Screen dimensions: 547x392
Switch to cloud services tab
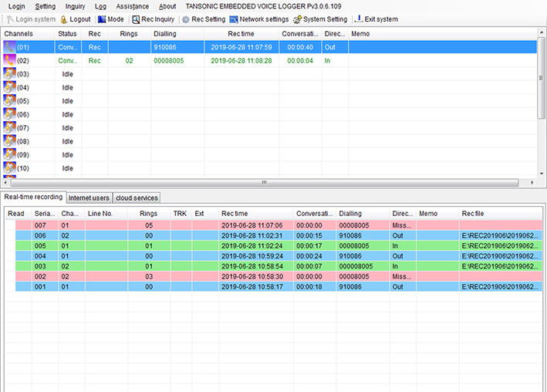tap(137, 198)
